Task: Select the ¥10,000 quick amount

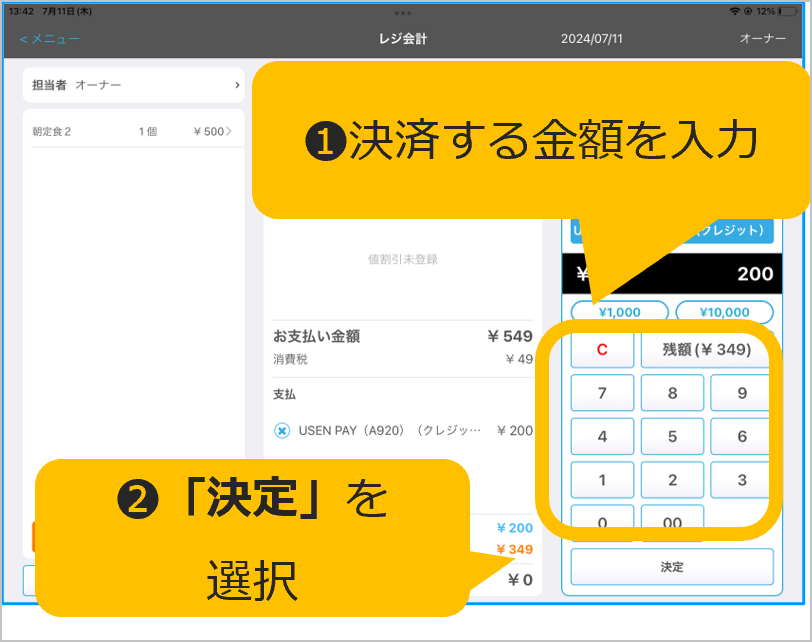Action: coord(724,312)
